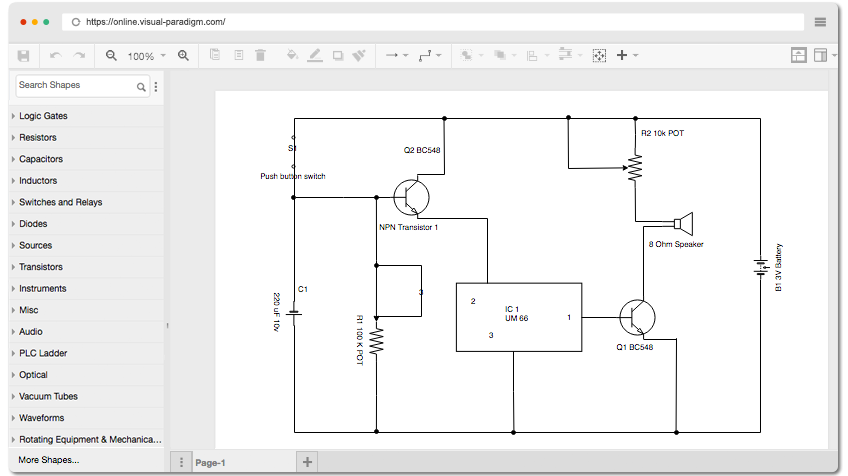Click the Save diagram icon
This screenshot has height=476, width=848.
point(23,56)
